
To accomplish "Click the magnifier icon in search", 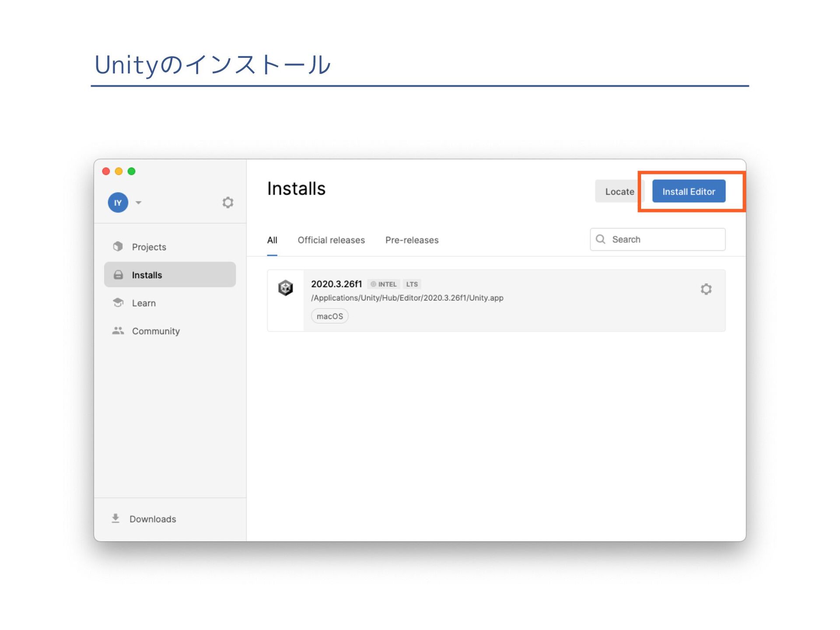I will click(601, 239).
